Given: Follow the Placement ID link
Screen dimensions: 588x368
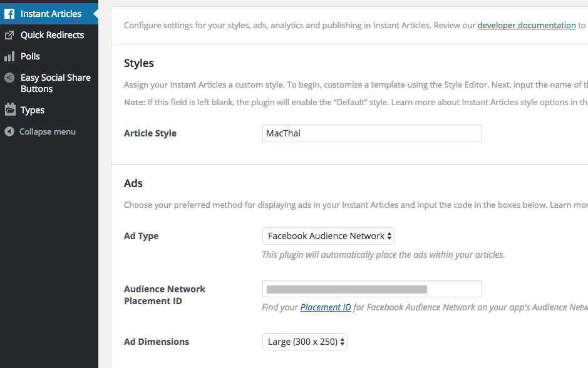Looking at the screenshot, I should [x=326, y=307].
